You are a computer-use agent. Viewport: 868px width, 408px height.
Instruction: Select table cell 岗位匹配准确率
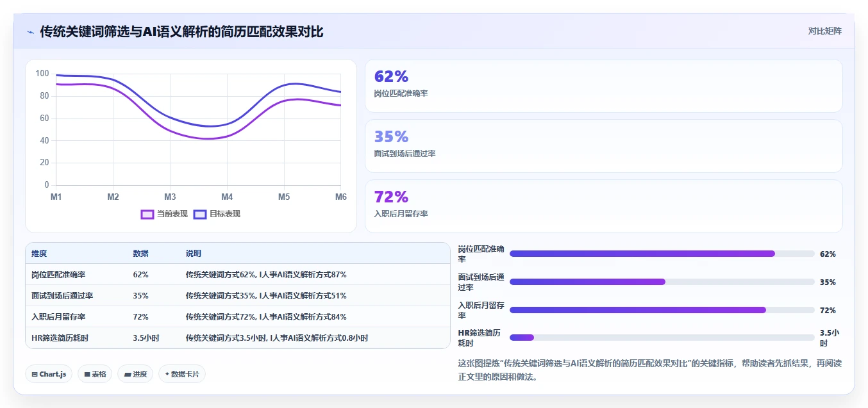[58, 275]
